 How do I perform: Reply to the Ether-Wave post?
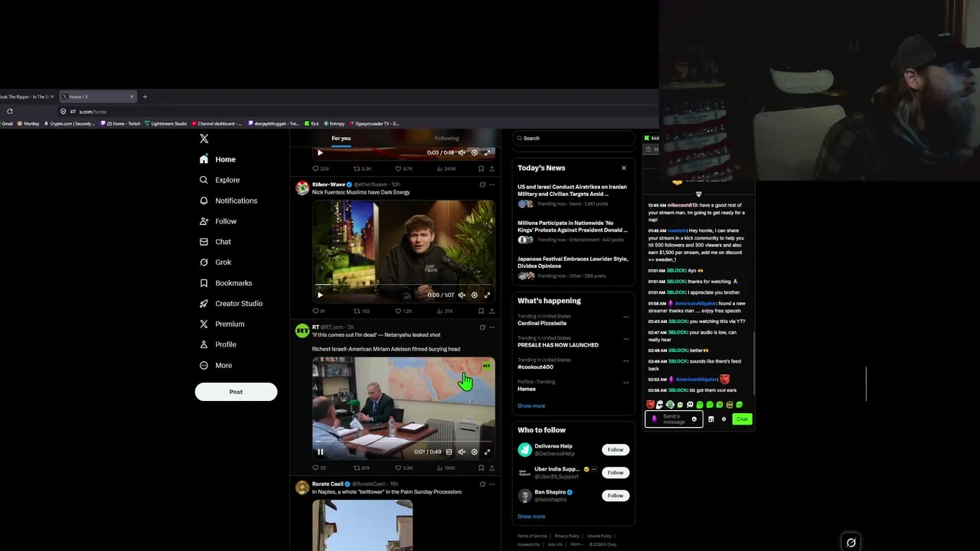tap(318, 311)
